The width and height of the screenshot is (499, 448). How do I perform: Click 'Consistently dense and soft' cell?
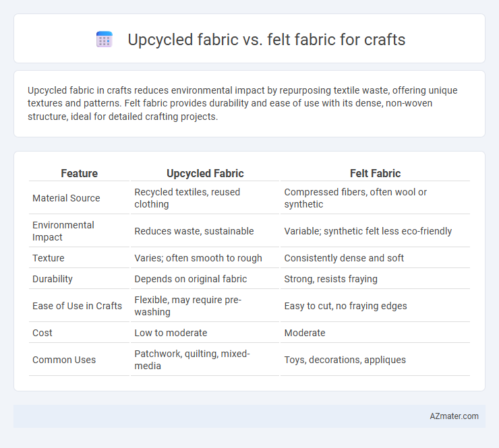pyautogui.click(x=344, y=258)
